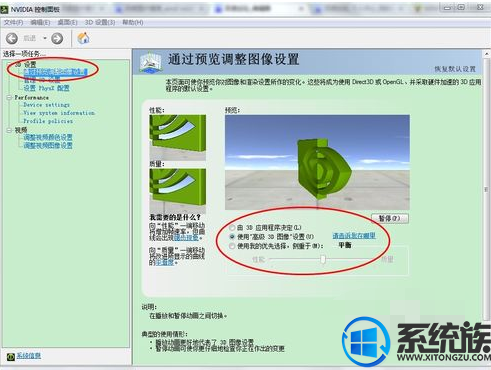Viewport: 491px width, 370px height.
Task: Open the Home icon in toolbar
Action: [x=83, y=38]
